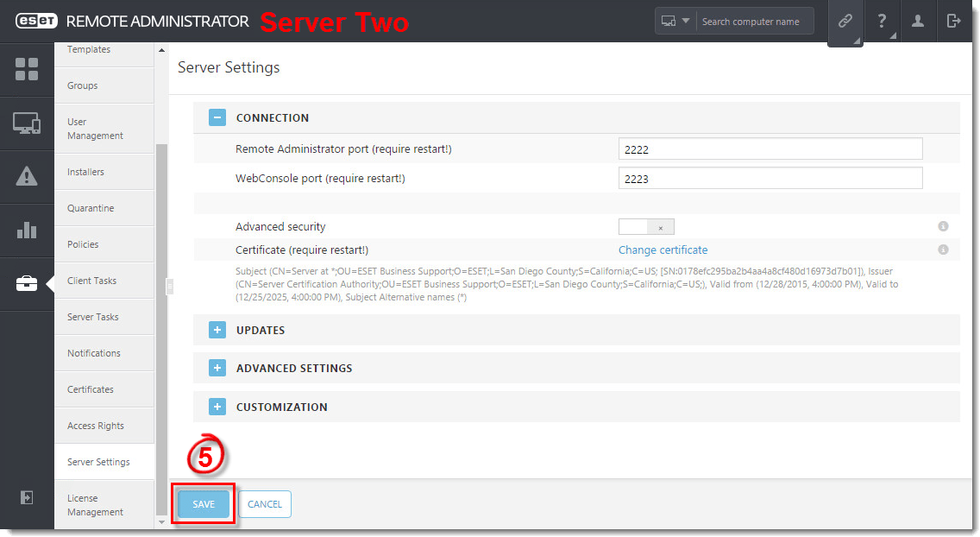Open the Dashboard grid icon in sidebar
Screen dimensions: 980x537
coord(27,70)
